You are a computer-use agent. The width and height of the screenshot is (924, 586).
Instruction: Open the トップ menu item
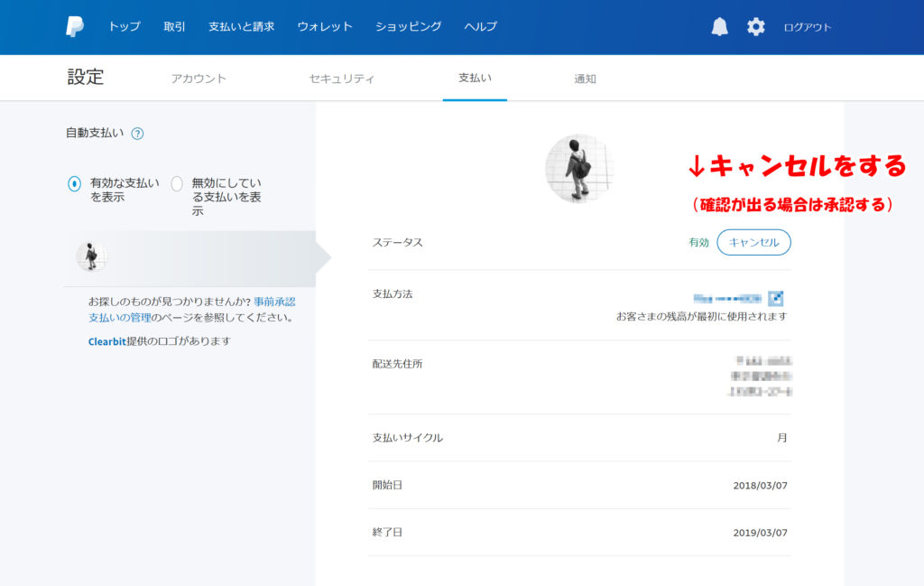125,27
